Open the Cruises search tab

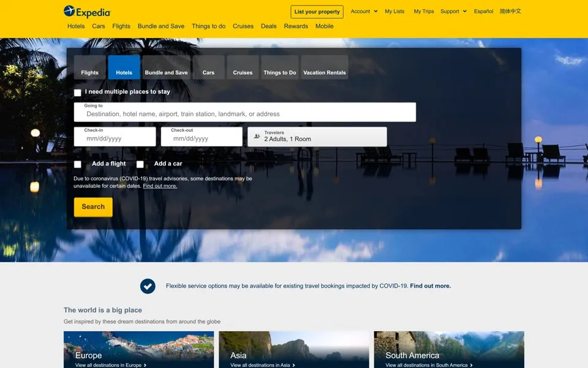coord(243,67)
